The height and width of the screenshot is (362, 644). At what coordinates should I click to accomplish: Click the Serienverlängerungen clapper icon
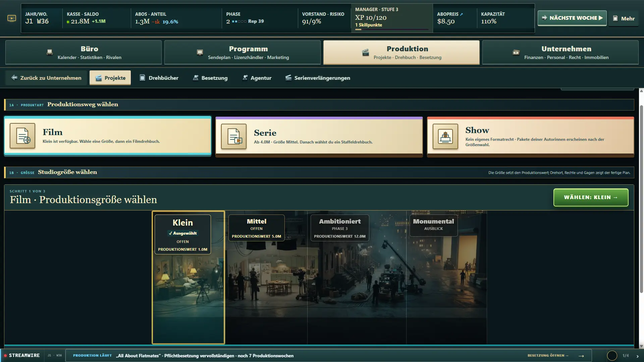pos(288,78)
